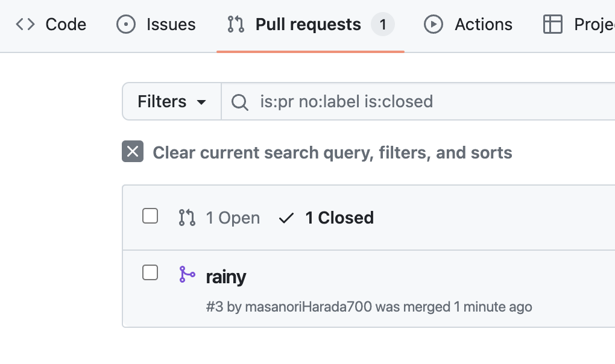The image size is (615, 364).
Task: Open the Filters dropdown
Action: tap(172, 101)
